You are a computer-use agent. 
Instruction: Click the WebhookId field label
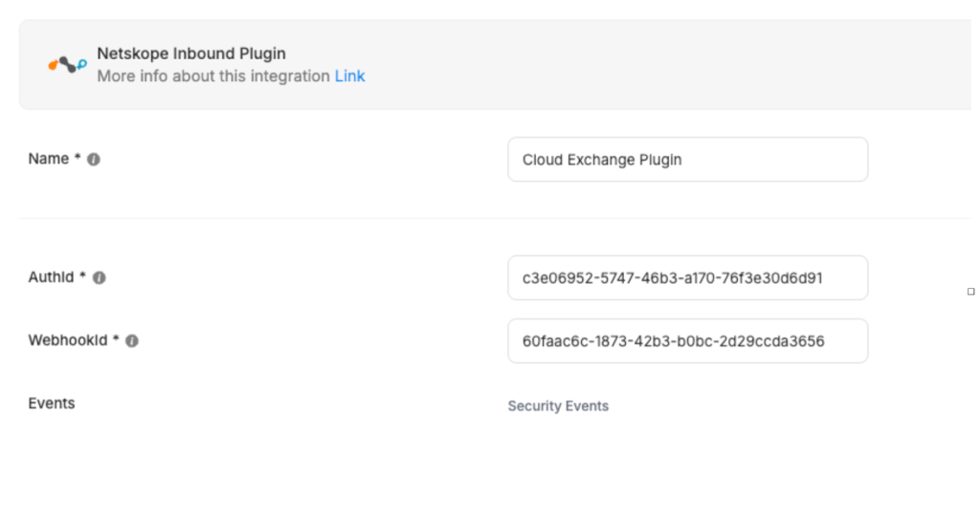point(68,340)
